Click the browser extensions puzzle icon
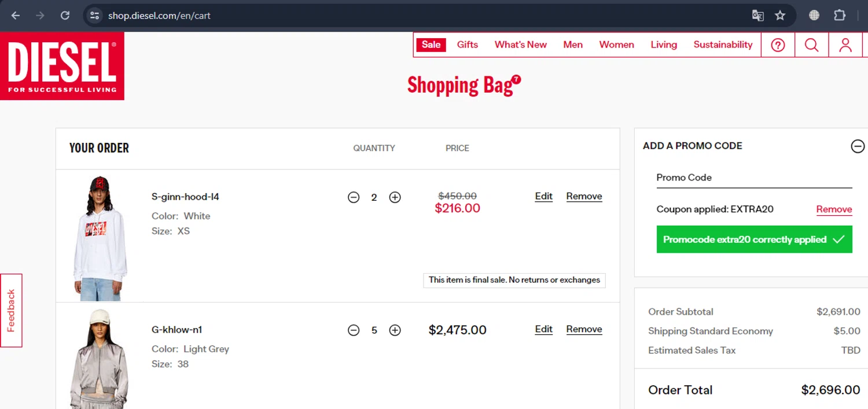Viewport: 868px width, 409px height. (x=840, y=16)
